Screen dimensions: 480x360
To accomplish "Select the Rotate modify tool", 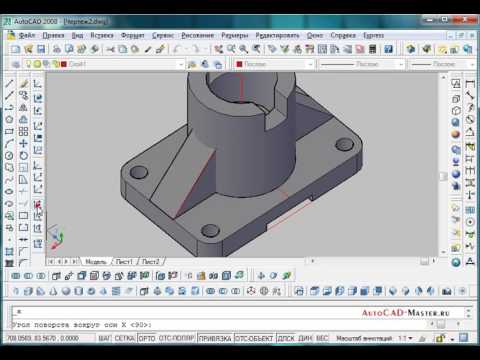I will click(x=23, y=155).
